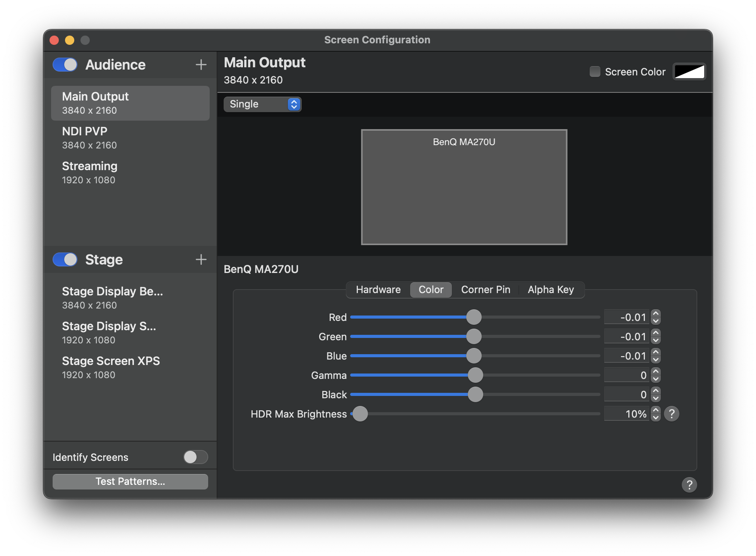
Task: Open the Screen Color swatch picker
Action: click(689, 72)
